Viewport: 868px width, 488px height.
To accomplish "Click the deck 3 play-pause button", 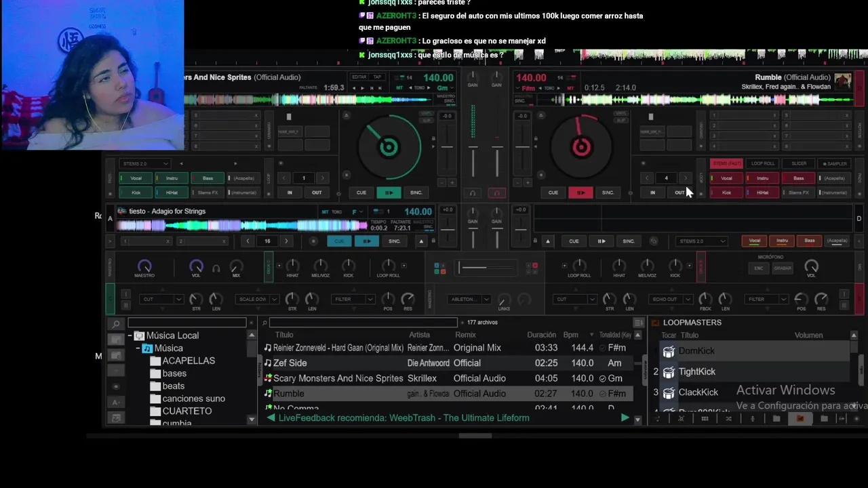I will click(366, 241).
